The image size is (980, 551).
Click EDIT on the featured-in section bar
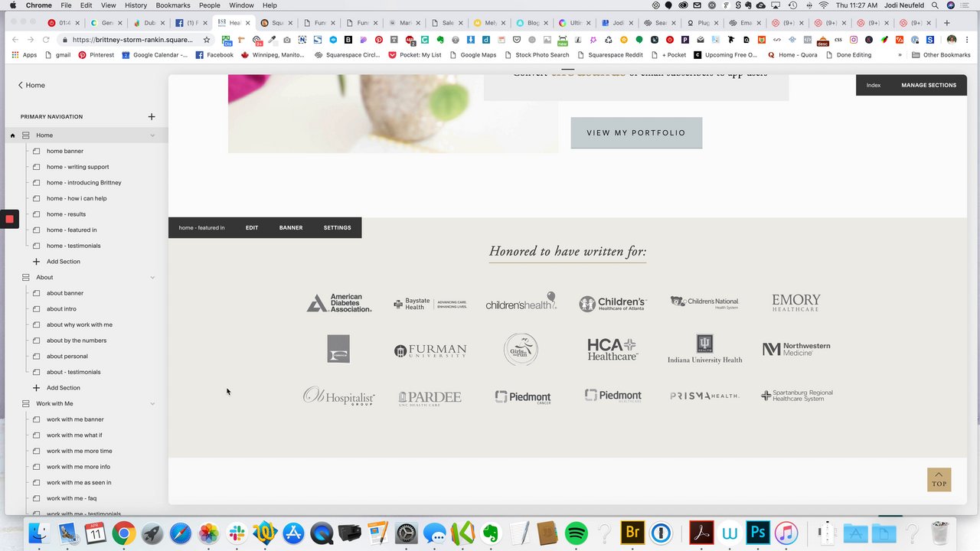[x=252, y=227]
